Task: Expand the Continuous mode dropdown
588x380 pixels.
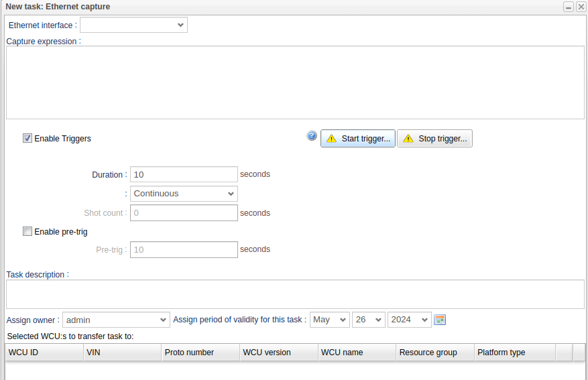Action: (184, 194)
